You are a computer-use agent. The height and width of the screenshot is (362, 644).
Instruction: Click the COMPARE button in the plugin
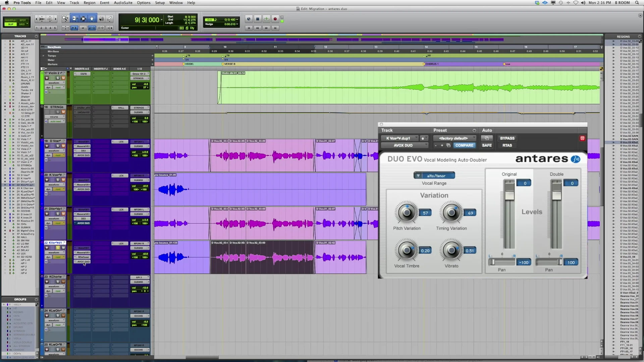click(465, 145)
